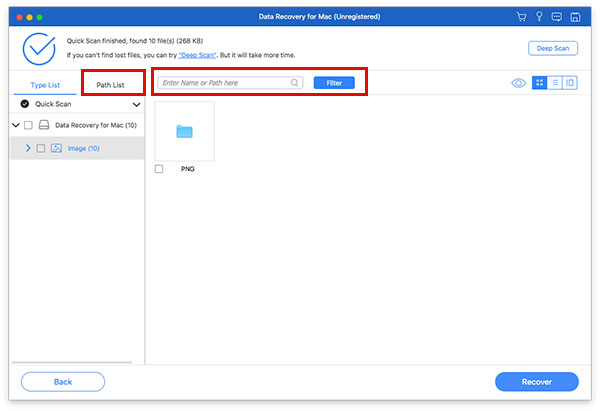The height and width of the screenshot is (411, 600).
Task: Click the Image category picture icon
Action: [x=56, y=148]
